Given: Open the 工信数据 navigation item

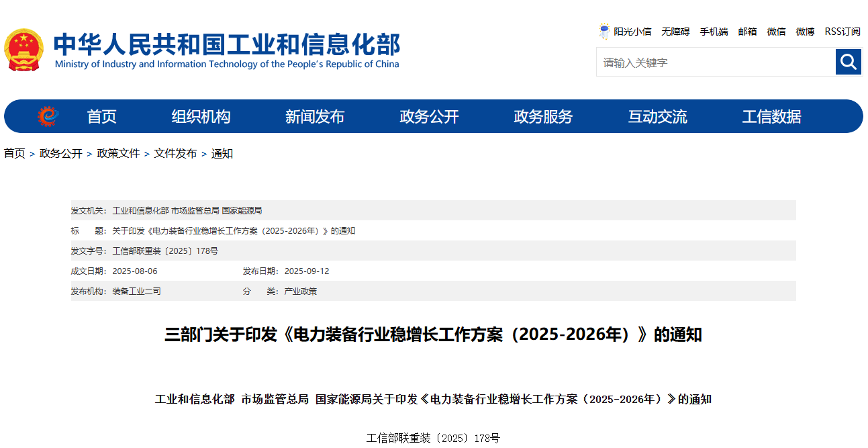Looking at the screenshot, I should click(x=771, y=117).
